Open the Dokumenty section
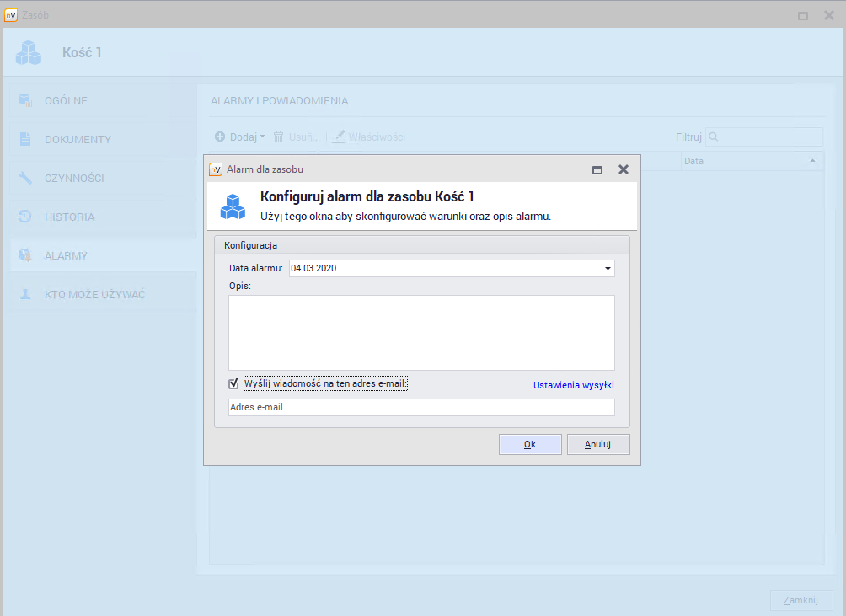The height and width of the screenshot is (616, 846). tap(78, 140)
